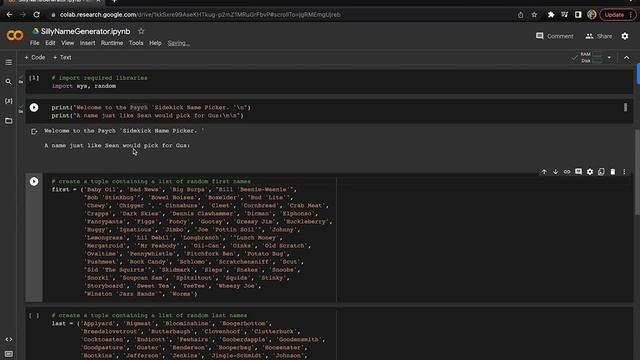Click the Colab logo icon

(15, 36)
